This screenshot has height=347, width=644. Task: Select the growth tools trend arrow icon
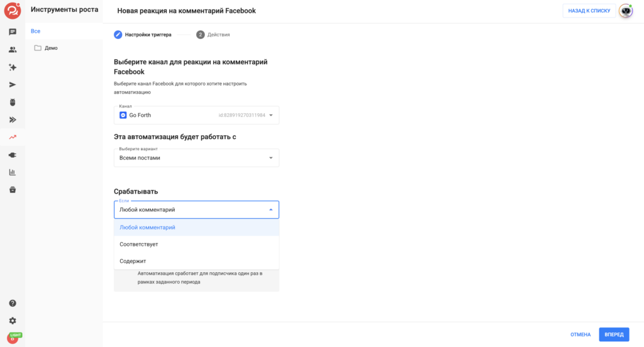click(13, 137)
